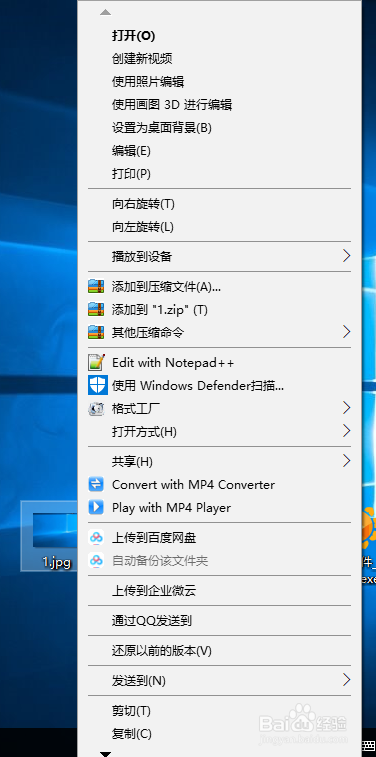The height and width of the screenshot is (757, 376).
Task: Click the Baidu Netdisk icon beside 自动备份该文件夹
Action: pyautogui.click(x=96, y=561)
